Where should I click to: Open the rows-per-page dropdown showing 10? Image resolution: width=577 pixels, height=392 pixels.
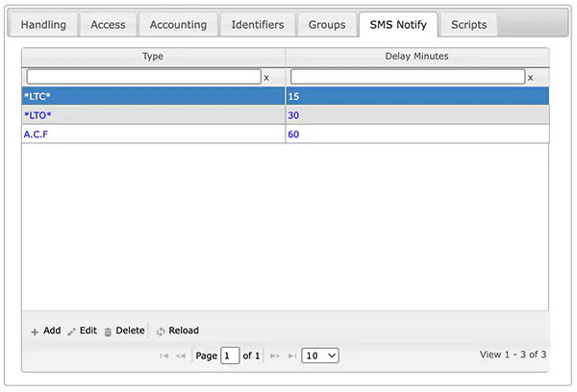pos(320,355)
